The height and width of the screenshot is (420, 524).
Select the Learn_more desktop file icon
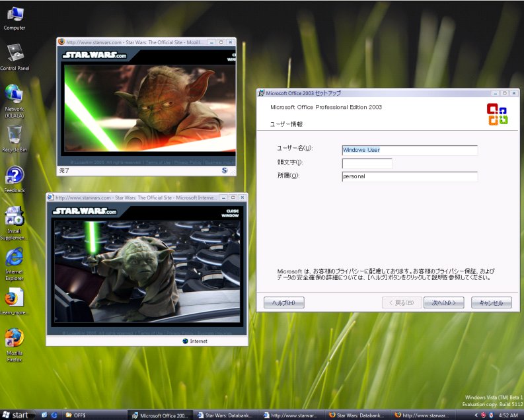click(14, 297)
